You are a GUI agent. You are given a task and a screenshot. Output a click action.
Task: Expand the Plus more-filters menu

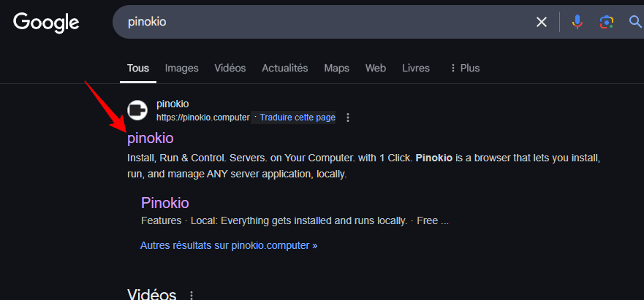[465, 68]
